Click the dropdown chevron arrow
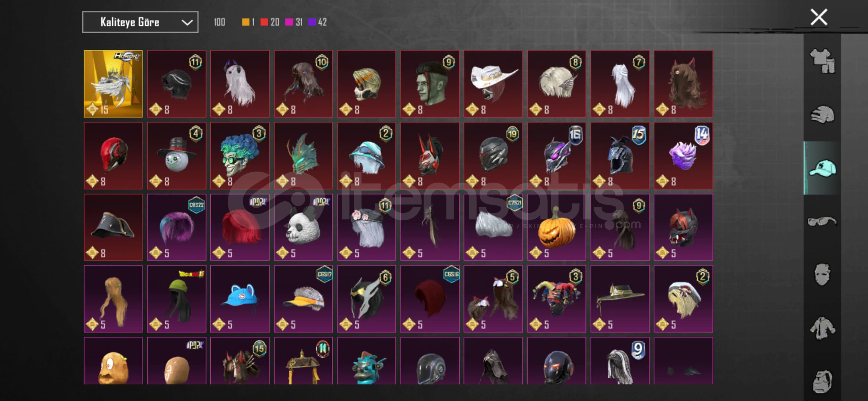 pos(187,22)
